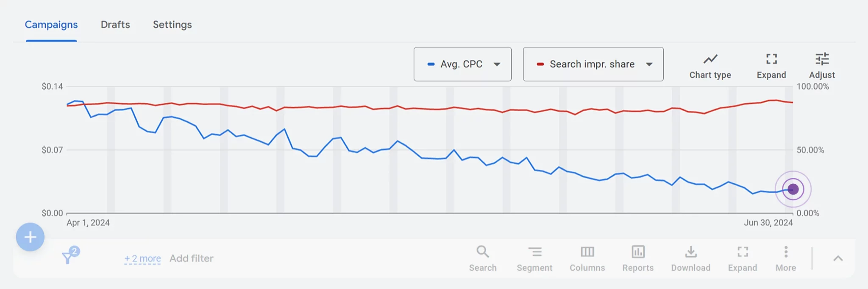Expand the performance chart
The image size is (868, 289).
771,65
